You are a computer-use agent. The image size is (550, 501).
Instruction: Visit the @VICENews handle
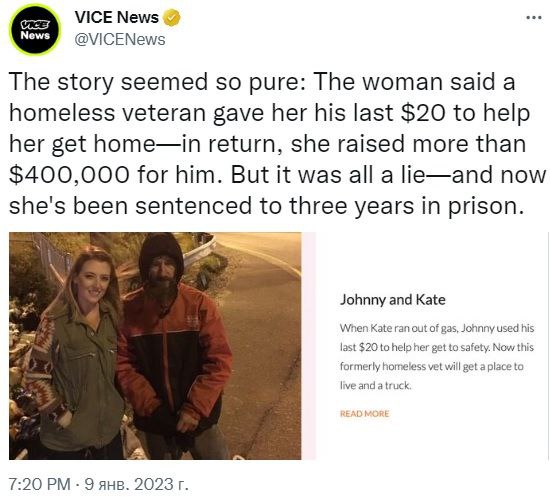pyautogui.click(x=120, y=40)
